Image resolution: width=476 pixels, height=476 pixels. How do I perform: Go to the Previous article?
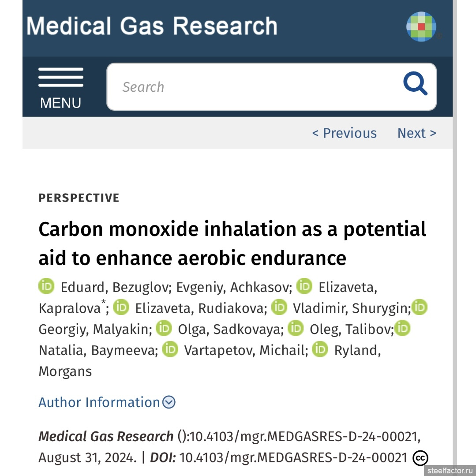(x=344, y=133)
